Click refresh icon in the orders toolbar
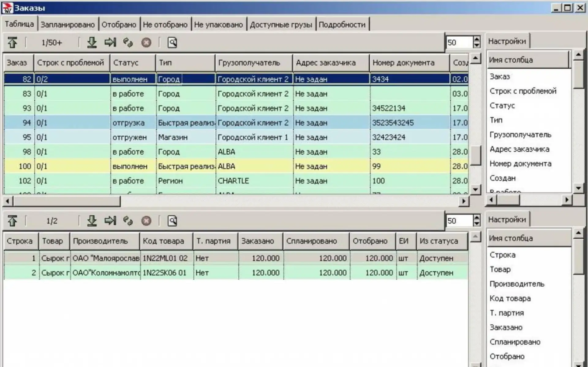 128,42
